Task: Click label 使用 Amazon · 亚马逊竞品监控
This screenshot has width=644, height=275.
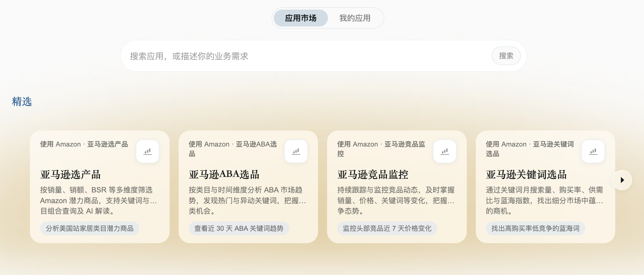Action: point(381,149)
